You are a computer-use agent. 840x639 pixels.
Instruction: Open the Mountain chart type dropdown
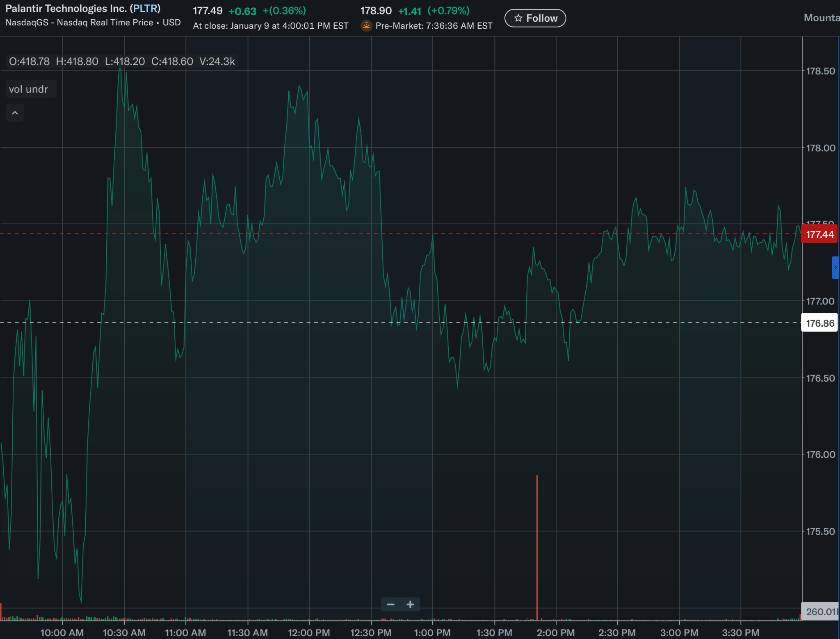click(x=821, y=18)
